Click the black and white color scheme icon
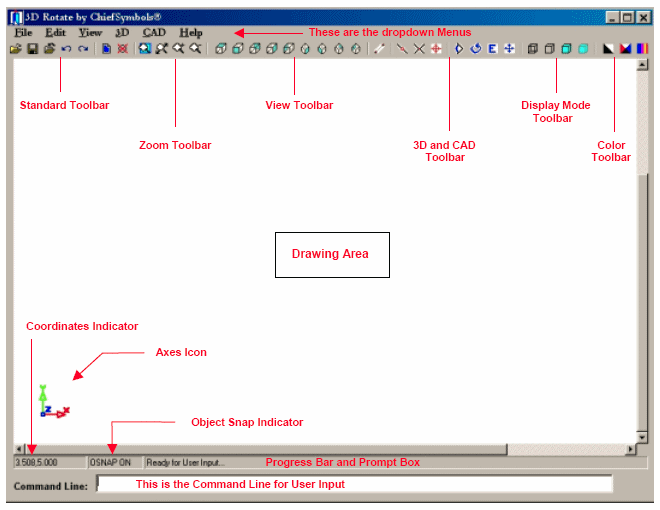 (608, 49)
